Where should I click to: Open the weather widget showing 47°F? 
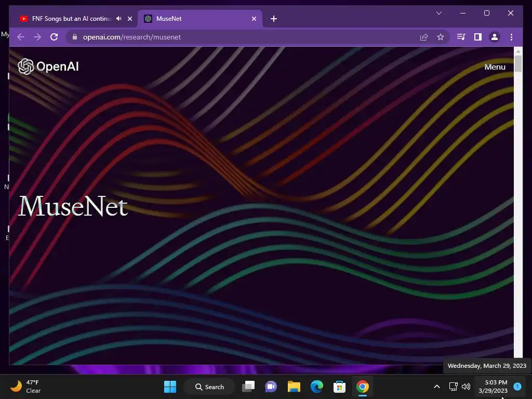[25, 387]
